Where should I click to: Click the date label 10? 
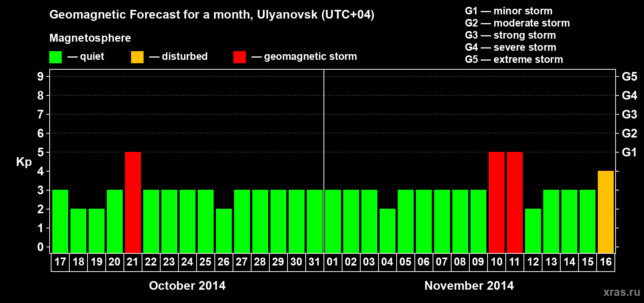coord(497,262)
